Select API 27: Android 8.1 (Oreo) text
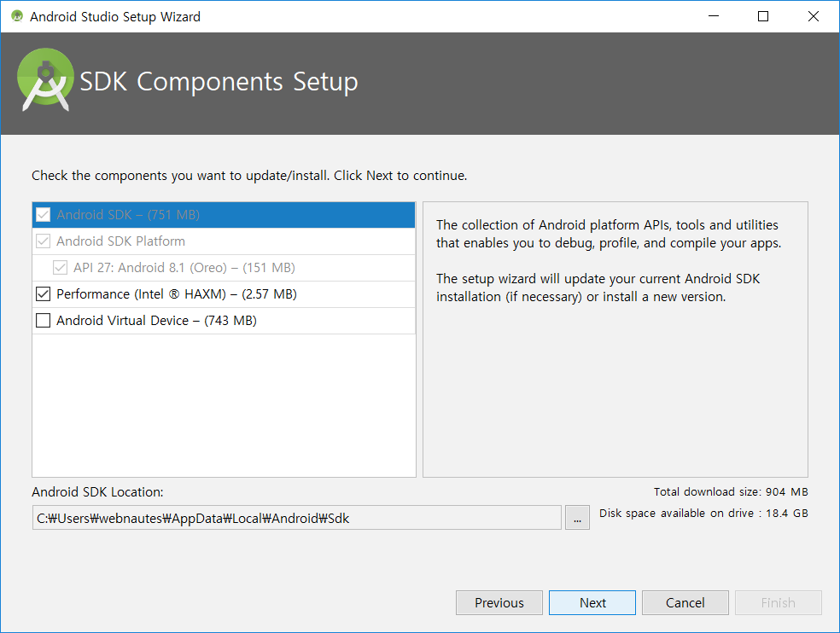840x633 pixels. click(184, 268)
